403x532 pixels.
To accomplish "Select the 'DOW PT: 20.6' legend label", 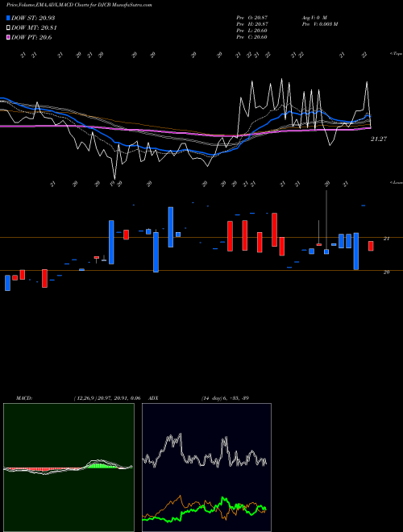I will coord(31,38).
